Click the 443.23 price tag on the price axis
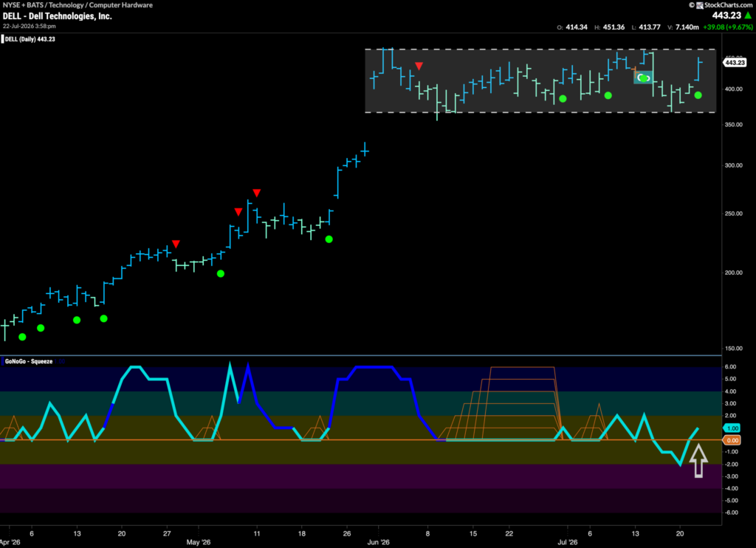Viewport: 756px width, 548px height. pos(735,63)
